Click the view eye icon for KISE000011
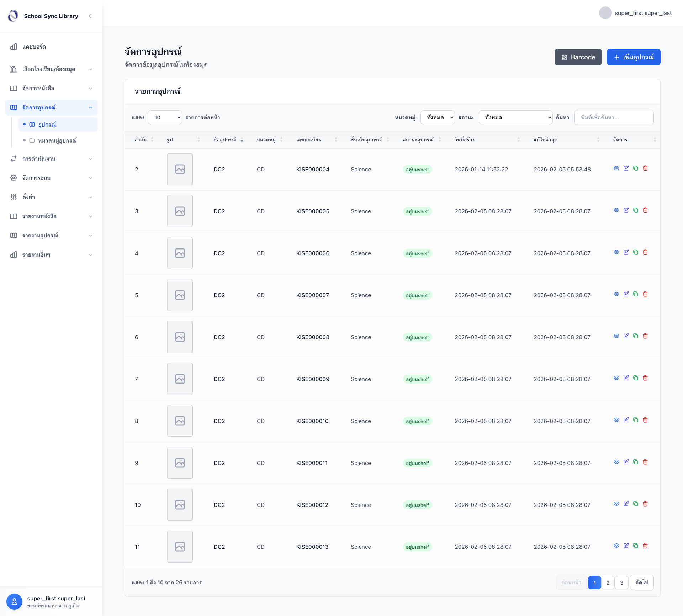683x616 pixels. (x=616, y=462)
